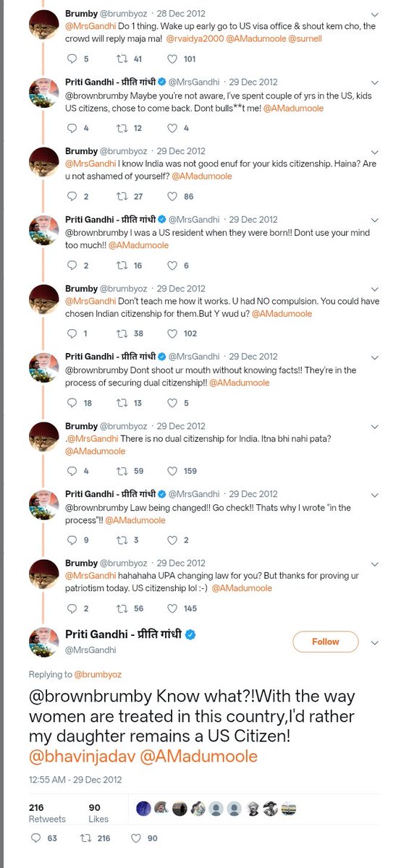Open options chevron on Brumby's first tweet
The width and height of the screenshot is (401, 868).
373,14
